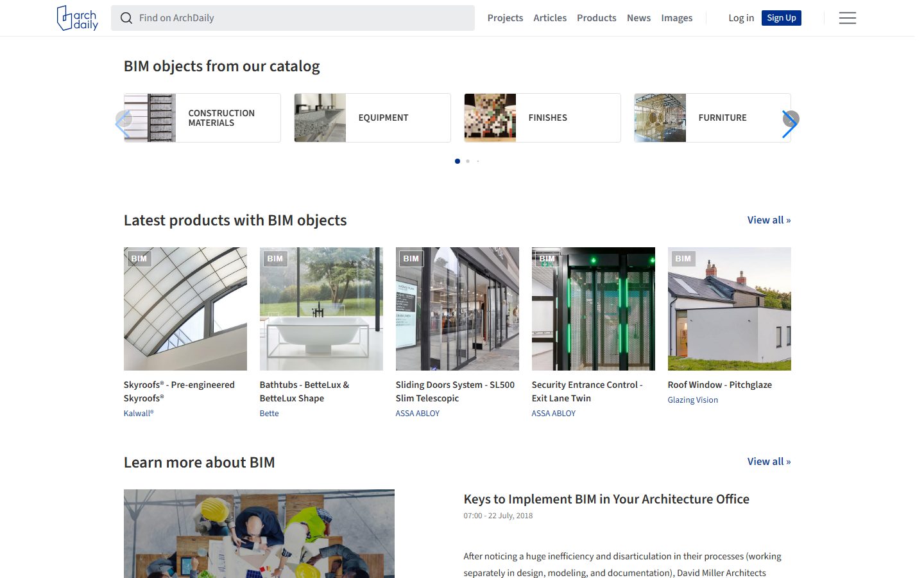Open the Products menu

coord(596,18)
